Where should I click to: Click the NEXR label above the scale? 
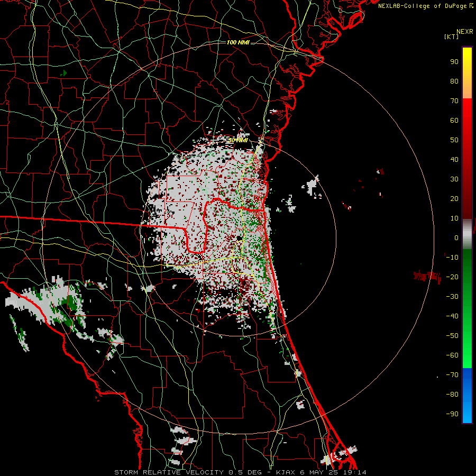pyautogui.click(x=465, y=32)
